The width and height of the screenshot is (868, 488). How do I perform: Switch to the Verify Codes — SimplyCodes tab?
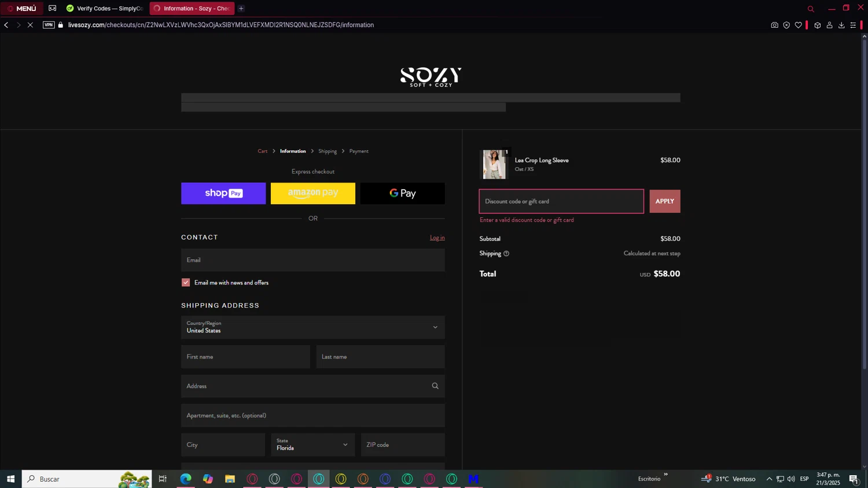pos(104,8)
